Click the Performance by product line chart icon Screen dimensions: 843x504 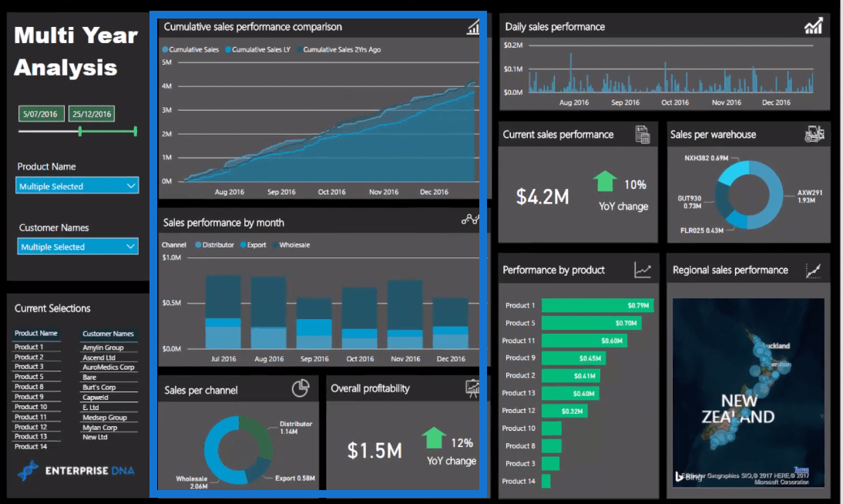point(643,270)
